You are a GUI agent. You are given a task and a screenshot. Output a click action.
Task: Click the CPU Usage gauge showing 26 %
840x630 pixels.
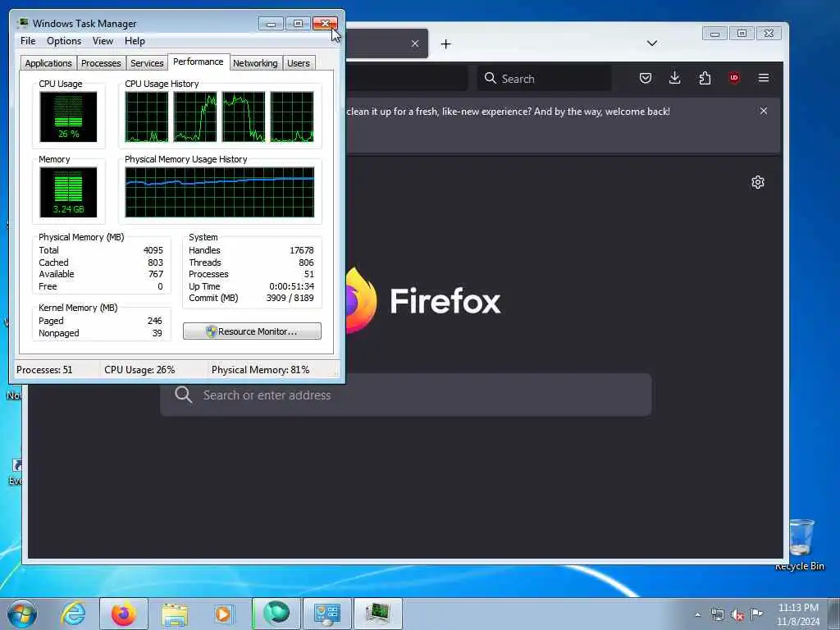click(68, 116)
